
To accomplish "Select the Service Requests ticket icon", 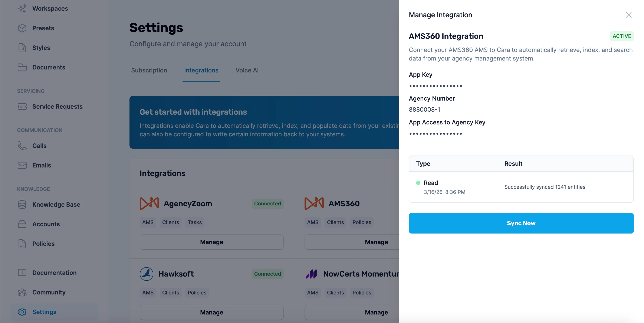I will (22, 107).
